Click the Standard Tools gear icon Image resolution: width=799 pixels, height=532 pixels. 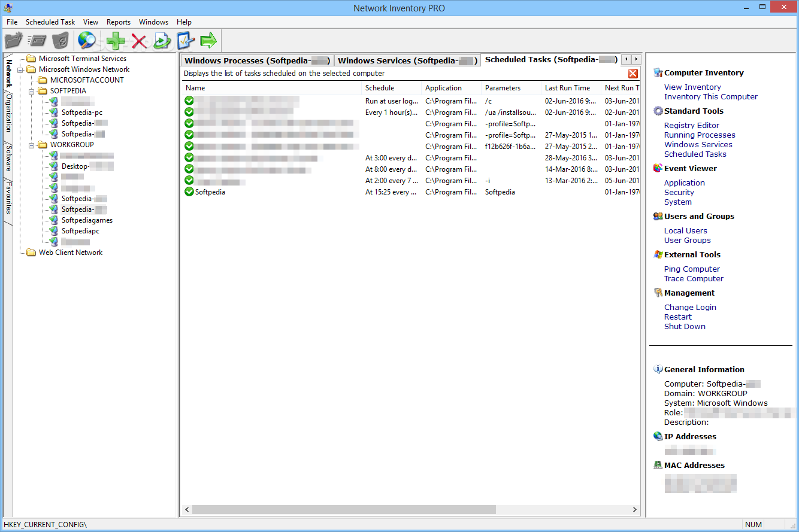coord(658,111)
